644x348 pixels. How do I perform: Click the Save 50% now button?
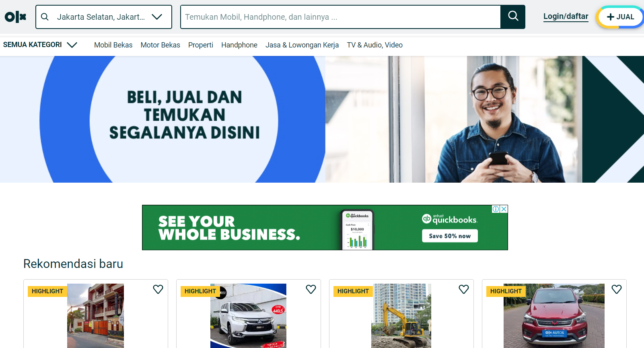coord(450,236)
